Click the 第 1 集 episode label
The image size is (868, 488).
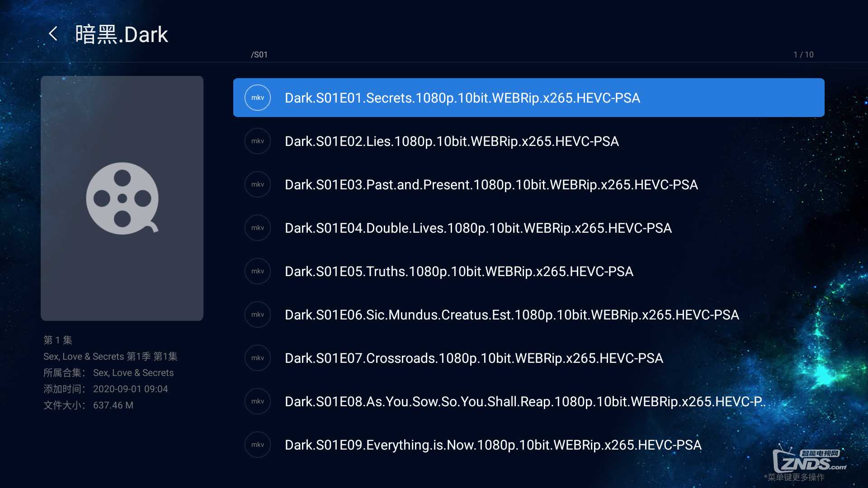click(58, 340)
